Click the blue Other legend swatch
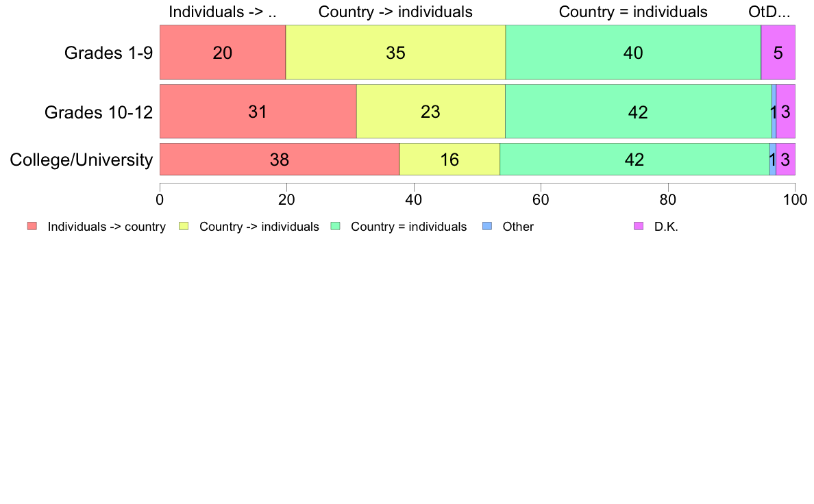The image size is (814, 504). pyautogui.click(x=487, y=226)
